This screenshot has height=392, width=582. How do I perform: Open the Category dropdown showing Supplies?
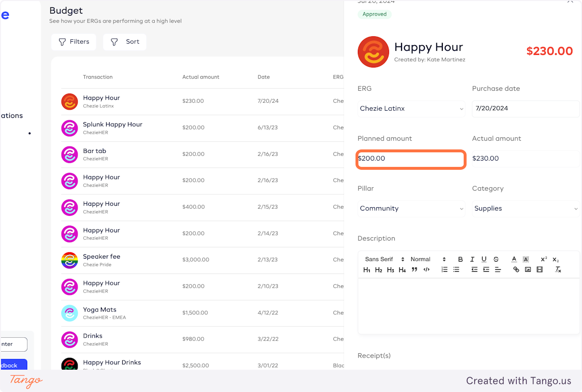click(x=526, y=209)
